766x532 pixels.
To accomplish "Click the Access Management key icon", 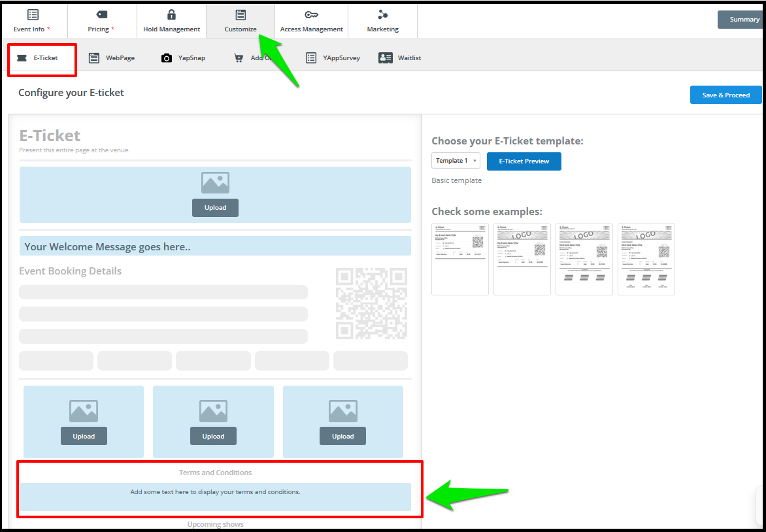I will point(311,14).
